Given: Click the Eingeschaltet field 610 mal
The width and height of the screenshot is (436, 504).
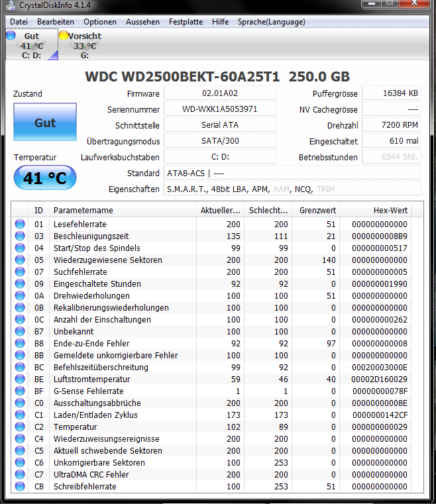Looking at the screenshot, I should pos(392,141).
